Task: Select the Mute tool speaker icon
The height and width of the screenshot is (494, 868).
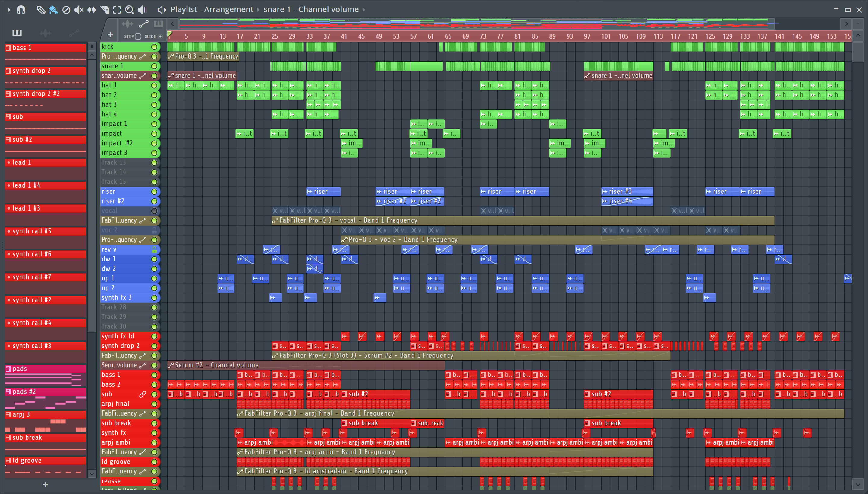Action: tap(79, 10)
